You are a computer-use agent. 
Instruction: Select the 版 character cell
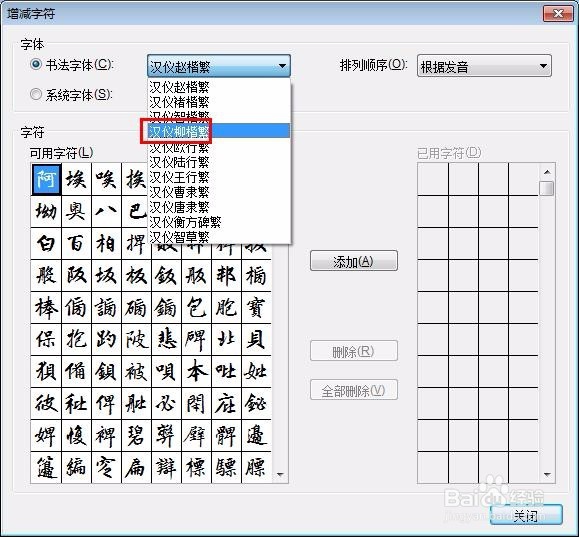click(196, 275)
